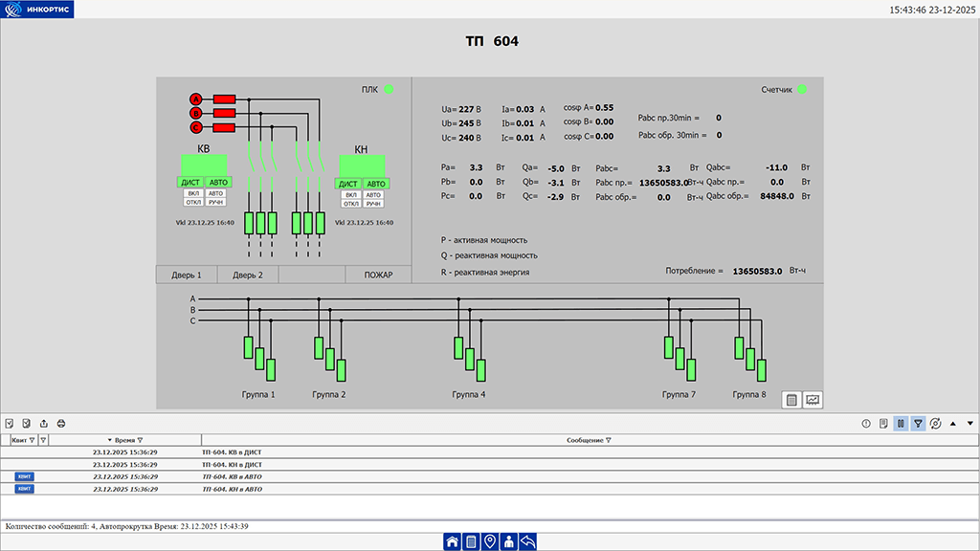Click the print icon in message toolbar
980x551 pixels.
61,423
